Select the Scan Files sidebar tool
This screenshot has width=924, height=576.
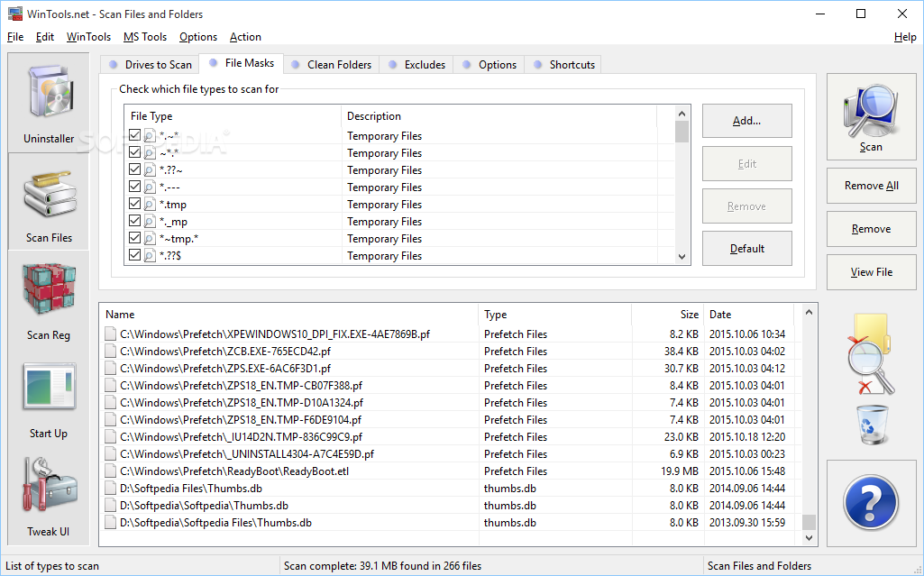coord(49,201)
